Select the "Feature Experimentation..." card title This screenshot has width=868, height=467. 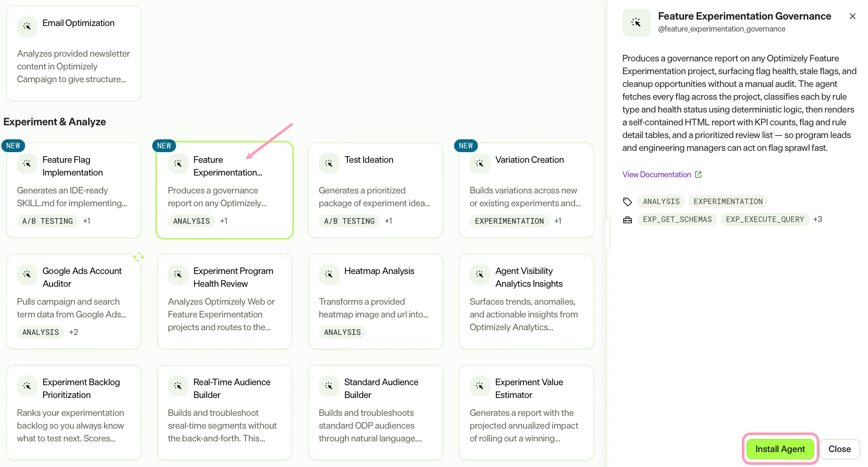point(228,166)
